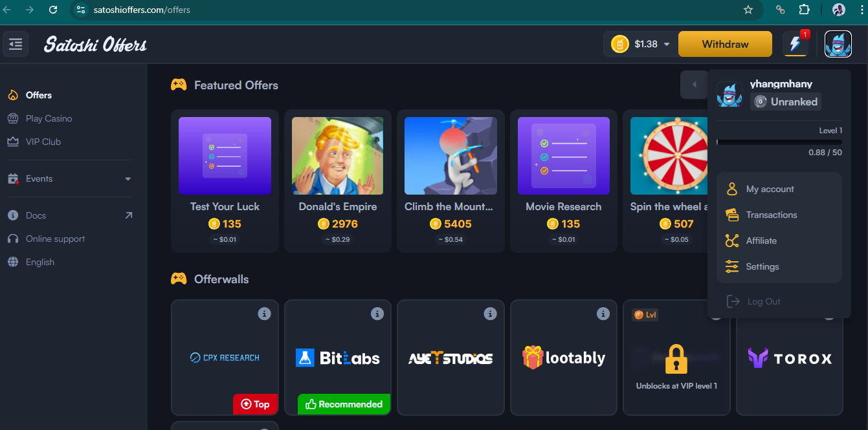Click the browser address bar
This screenshot has height=430, width=868.
point(414,10)
